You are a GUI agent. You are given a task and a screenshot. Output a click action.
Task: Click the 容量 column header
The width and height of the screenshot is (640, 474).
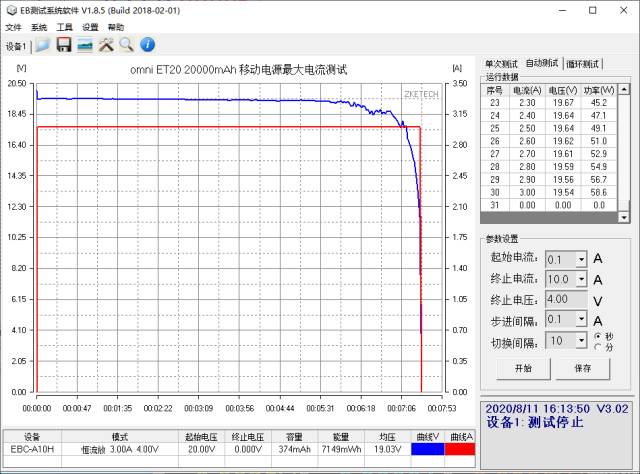point(294,436)
